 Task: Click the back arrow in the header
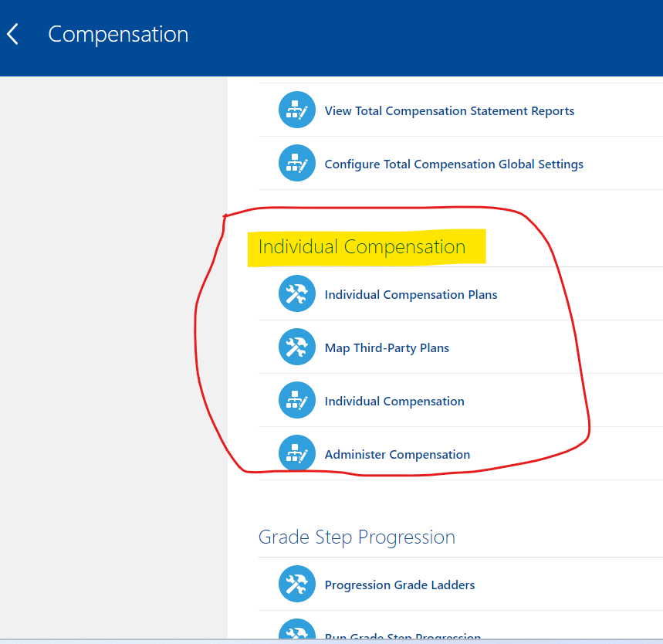click(x=12, y=34)
